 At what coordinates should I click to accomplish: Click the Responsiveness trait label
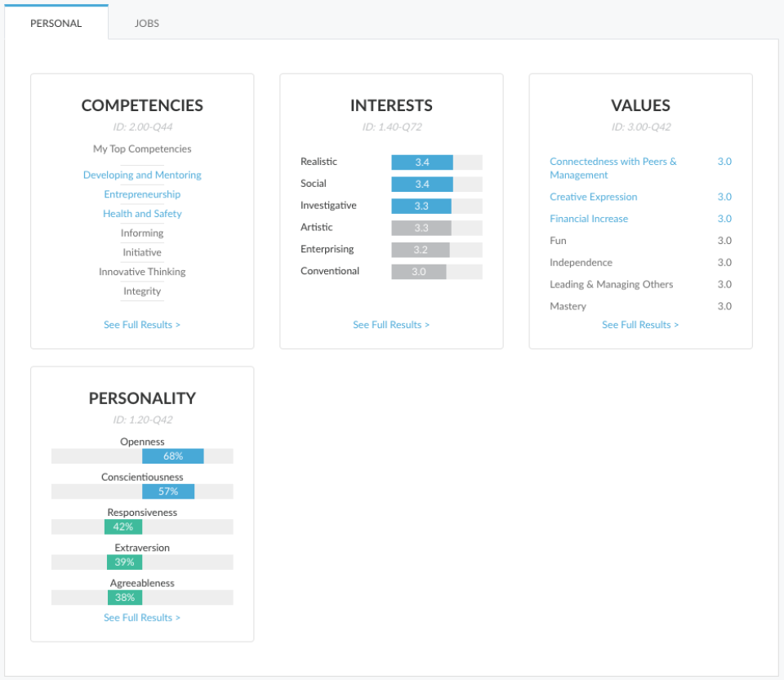142,513
